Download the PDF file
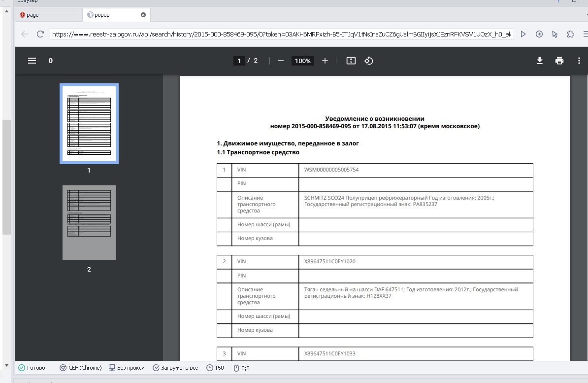 [540, 61]
